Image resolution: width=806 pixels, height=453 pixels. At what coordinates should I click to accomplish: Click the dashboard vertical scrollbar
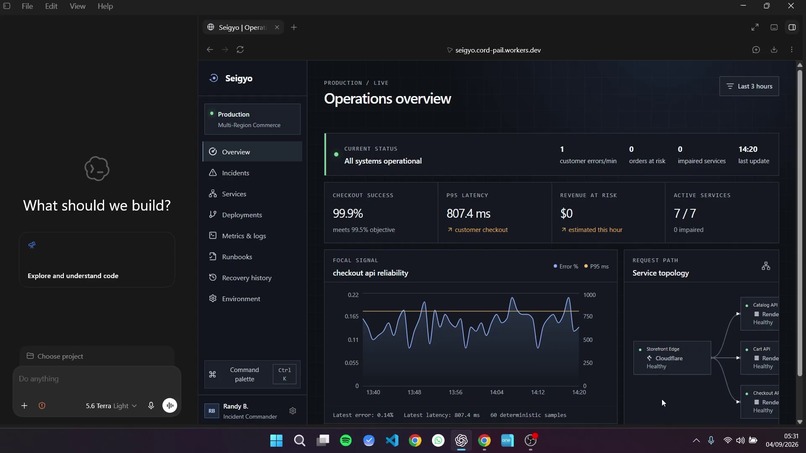pyautogui.click(x=799, y=221)
